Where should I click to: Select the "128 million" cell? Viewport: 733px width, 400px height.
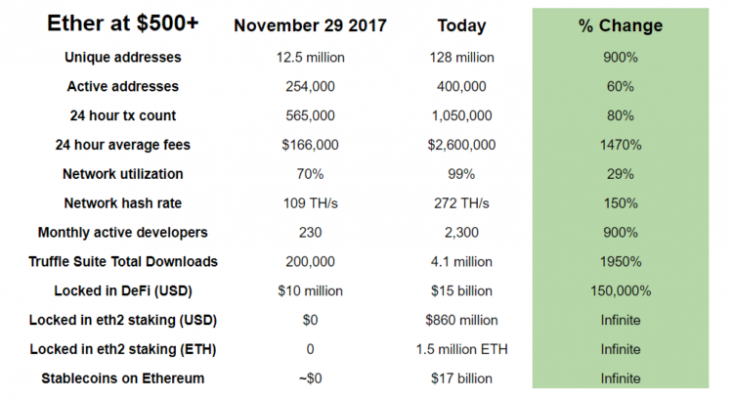(x=461, y=58)
